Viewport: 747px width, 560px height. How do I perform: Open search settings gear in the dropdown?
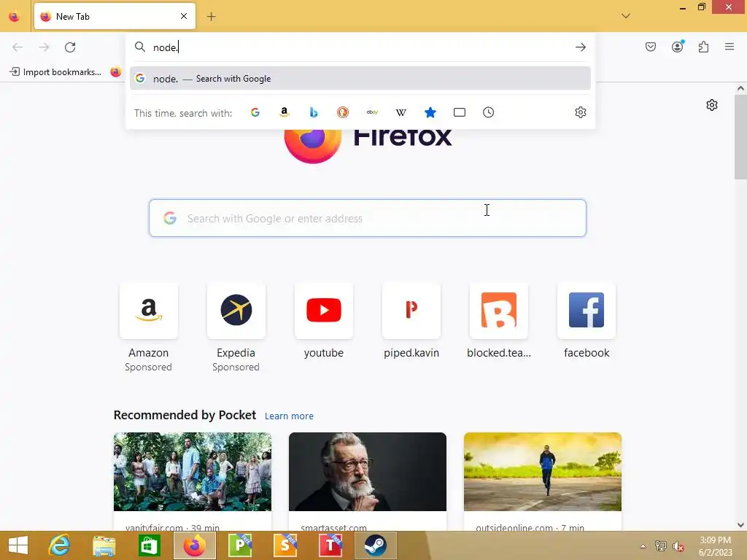(580, 112)
